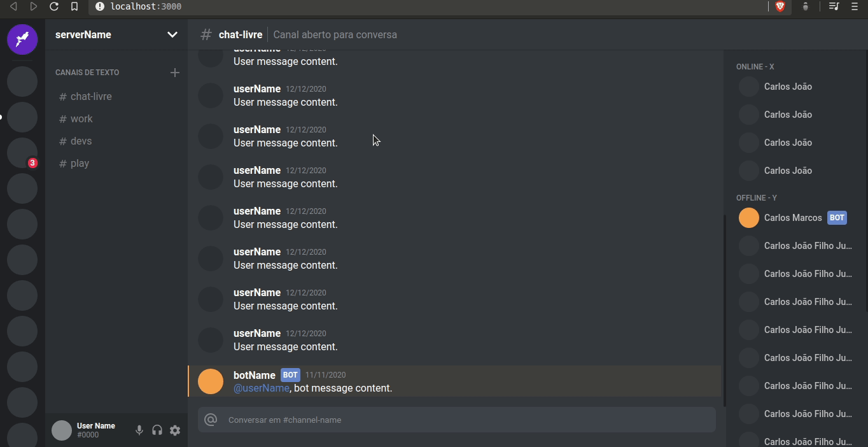
Task: Open user settings gear icon
Action: (175, 430)
